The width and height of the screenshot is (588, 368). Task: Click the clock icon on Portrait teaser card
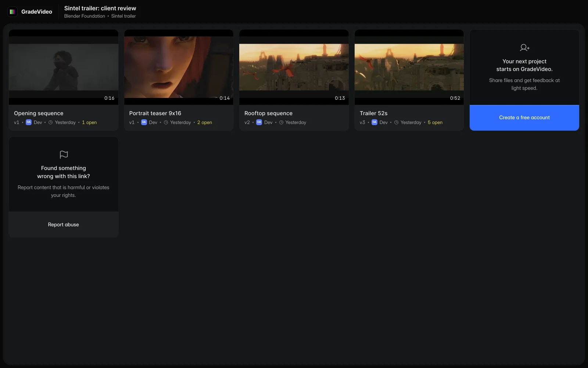pyautogui.click(x=166, y=123)
